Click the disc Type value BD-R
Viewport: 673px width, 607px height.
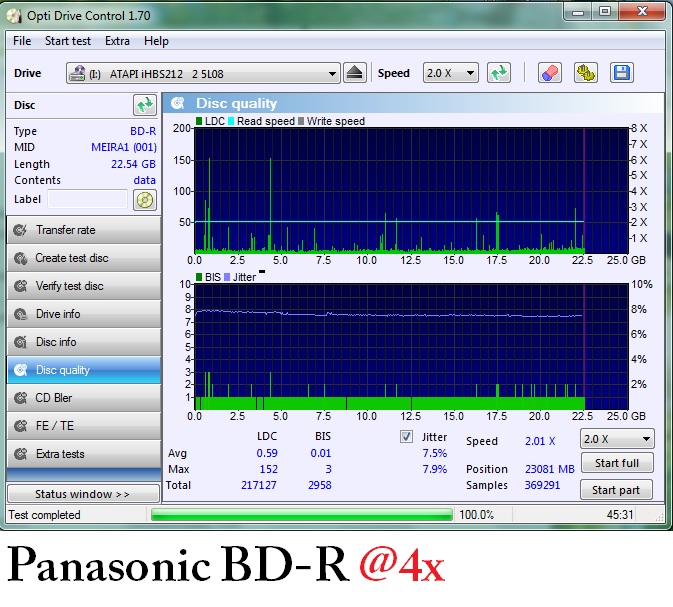click(x=143, y=131)
